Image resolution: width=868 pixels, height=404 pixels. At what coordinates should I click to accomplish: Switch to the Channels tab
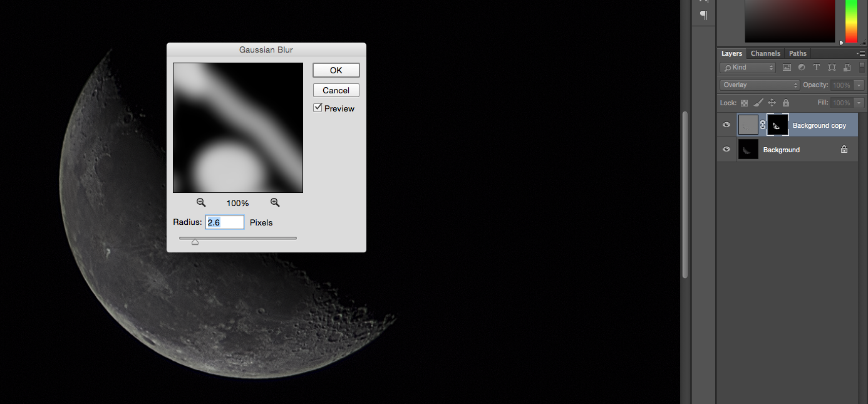[765, 53]
